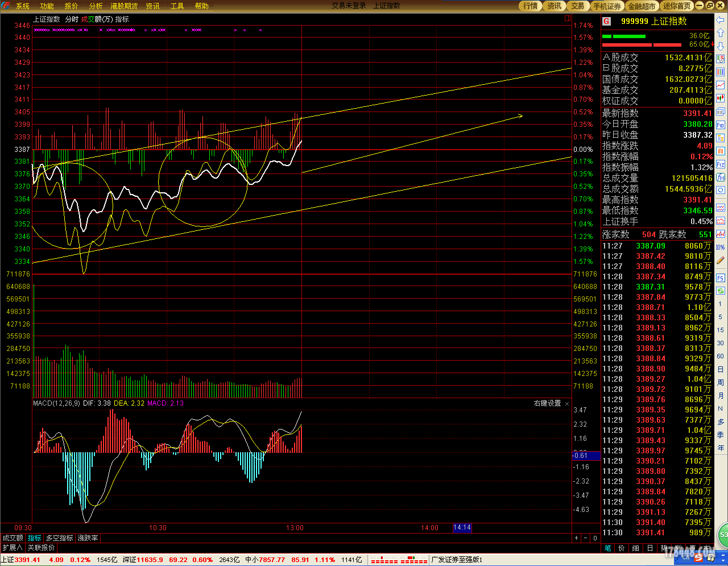Viewport: 728px width, 566px height.
Task: Click the down arrow icon in right sidebar
Action: pyautogui.click(x=721, y=46)
